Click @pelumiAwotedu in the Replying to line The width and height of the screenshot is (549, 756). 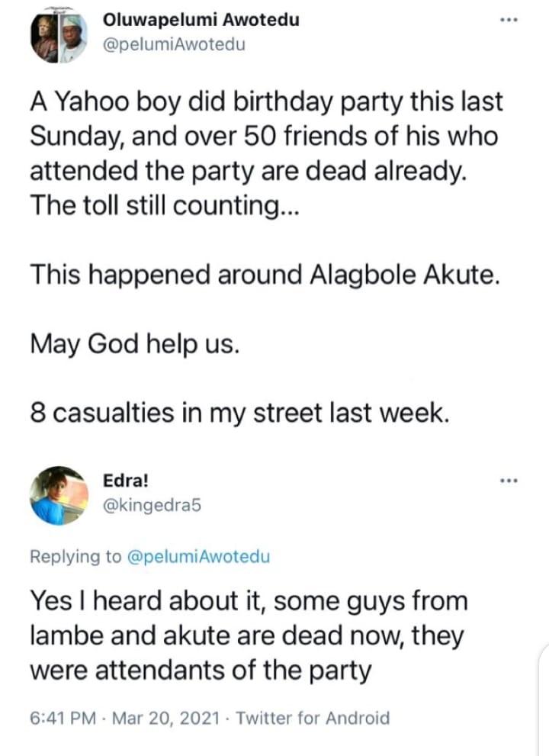coord(197,557)
